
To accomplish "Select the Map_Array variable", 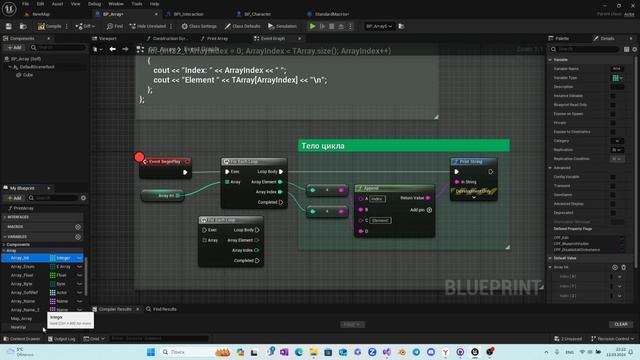I will point(21,319).
